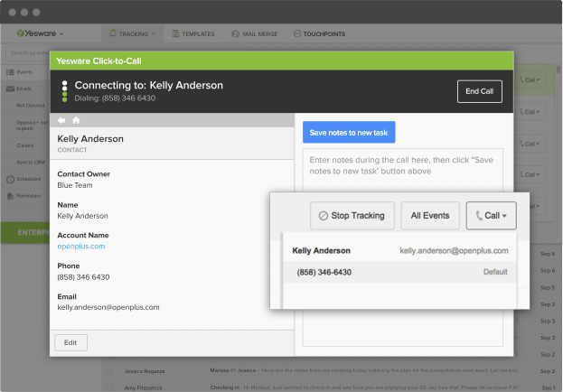Click into the call notes text area
The height and width of the screenshot is (392, 563).
(403, 247)
